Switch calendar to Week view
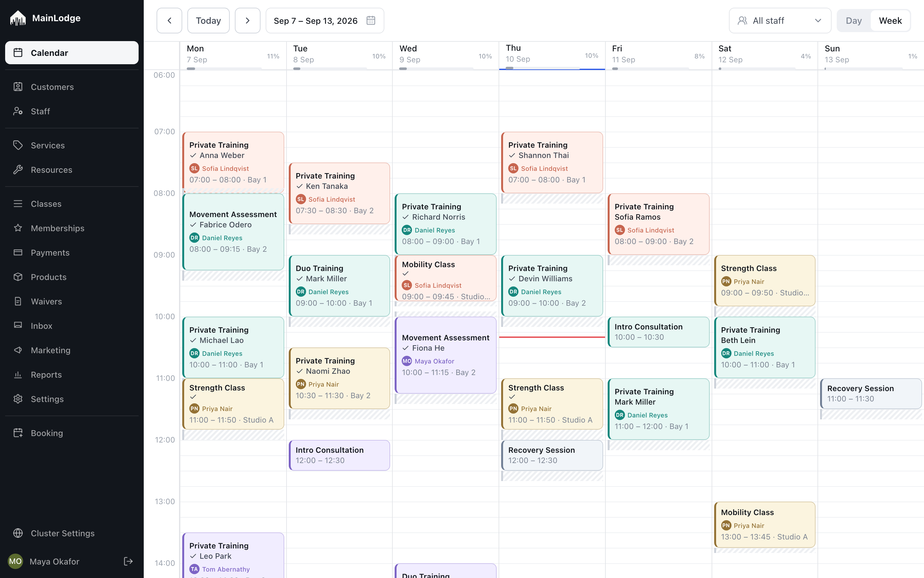Viewport: 924px width, 578px height. [x=890, y=21]
